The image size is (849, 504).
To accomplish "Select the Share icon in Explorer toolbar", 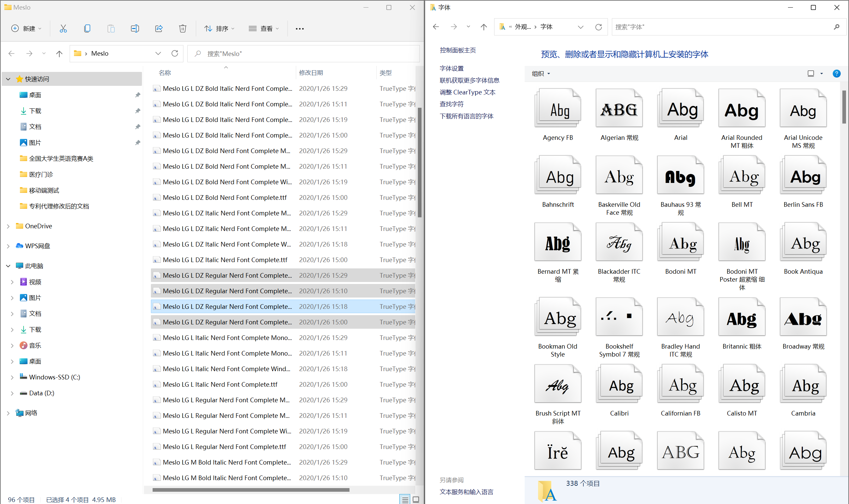I will click(159, 28).
